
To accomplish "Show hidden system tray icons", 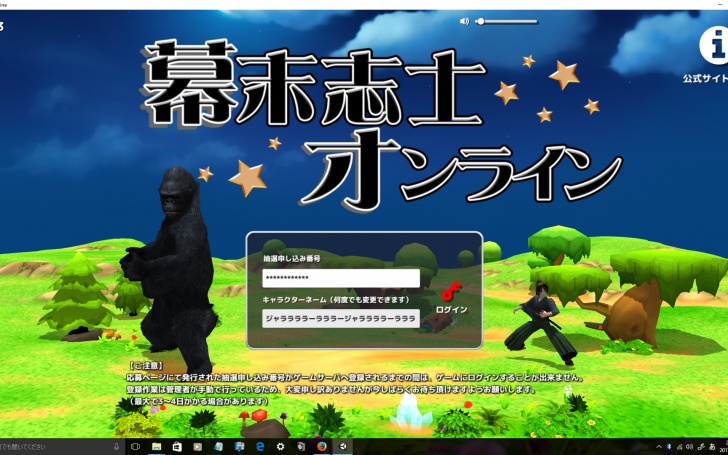I will [x=659, y=447].
